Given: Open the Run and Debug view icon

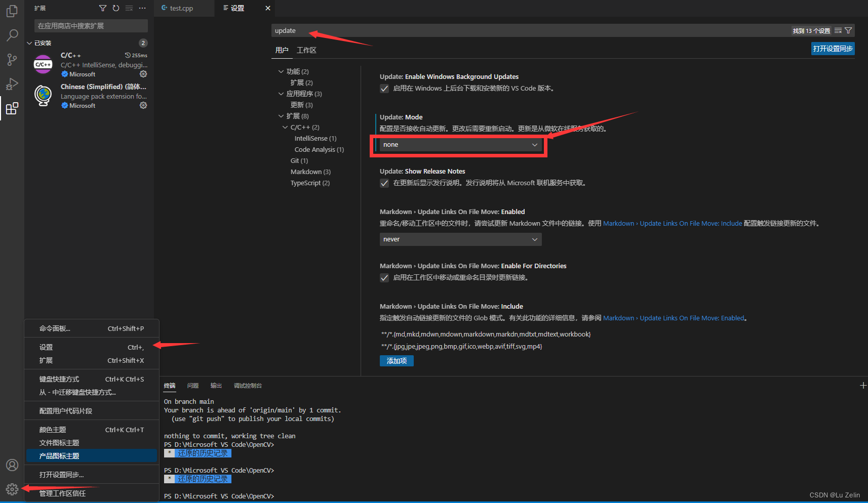Looking at the screenshot, I should 12,84.
